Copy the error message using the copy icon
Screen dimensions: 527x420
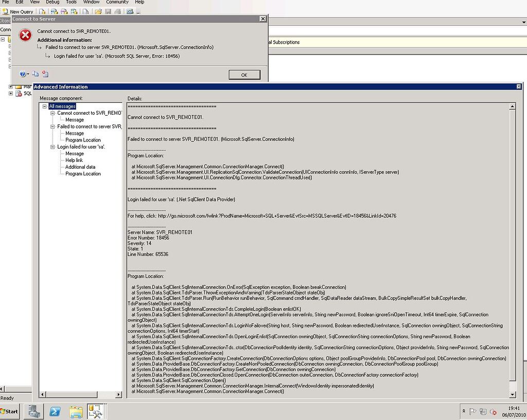[x=35, y=74]
